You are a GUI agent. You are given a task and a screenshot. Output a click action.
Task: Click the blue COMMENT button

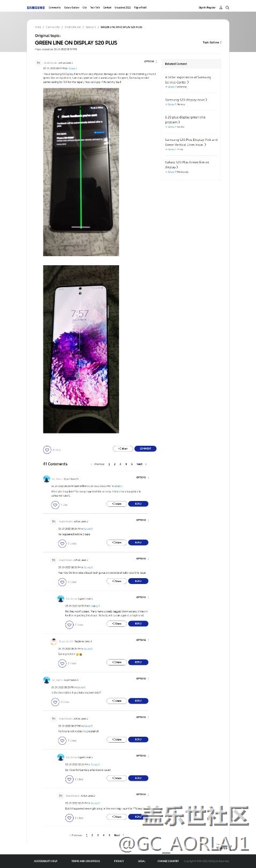(x=145, y=448)
